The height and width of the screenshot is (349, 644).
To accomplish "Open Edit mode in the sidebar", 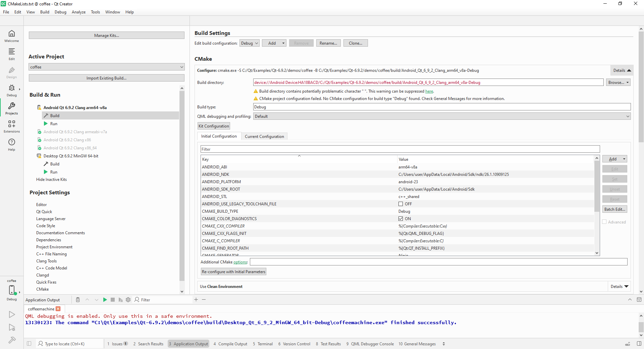I will pos(12,54).
